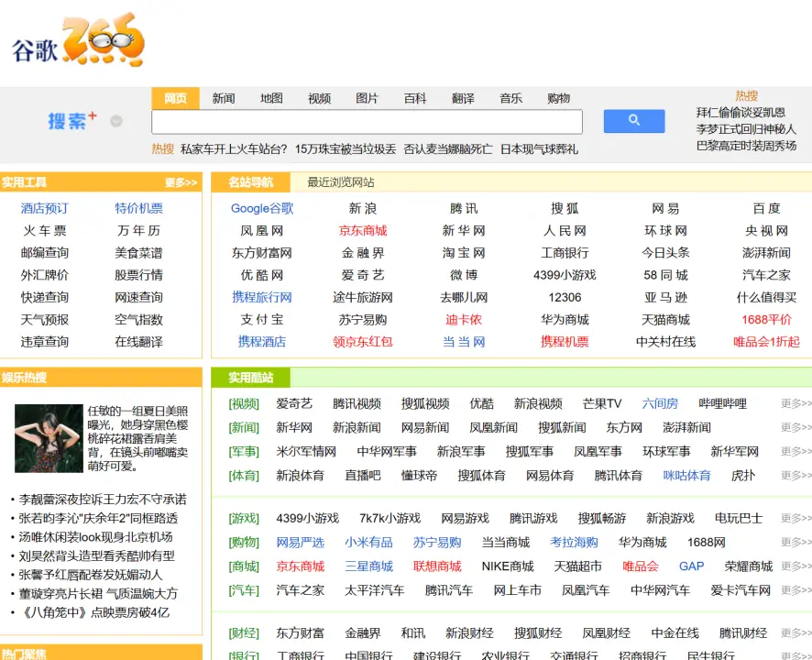Open 芒果TV in the 视频 row
The width and height of the screenshot is (812, 660).
point(602,403)
